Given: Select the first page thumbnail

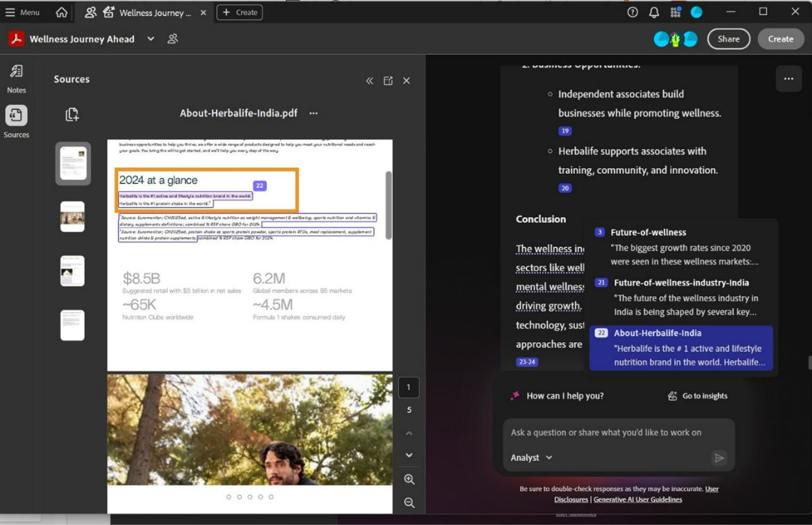Looking at the screenshot, I should [x=72, y=163].
